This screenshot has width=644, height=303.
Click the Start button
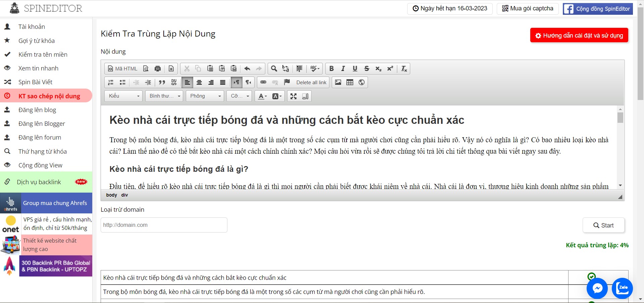click(x=603, y=225)
